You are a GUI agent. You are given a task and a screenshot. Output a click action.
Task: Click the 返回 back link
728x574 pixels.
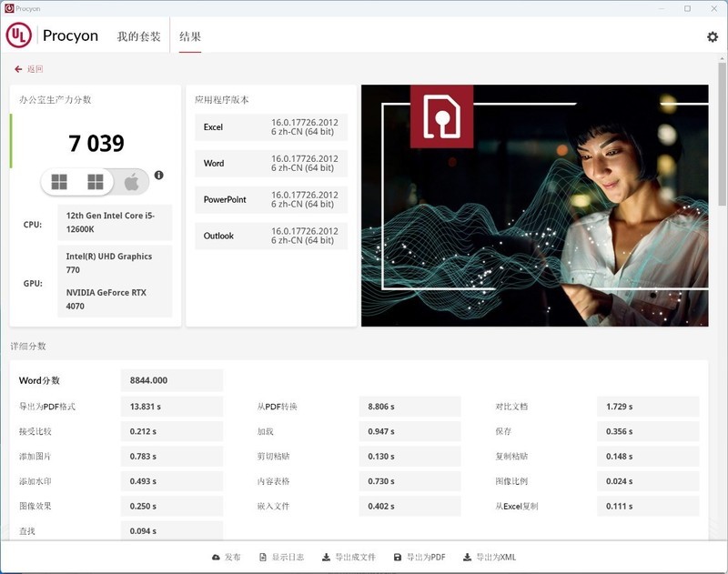pyautogui.click(x=31, y=68)
